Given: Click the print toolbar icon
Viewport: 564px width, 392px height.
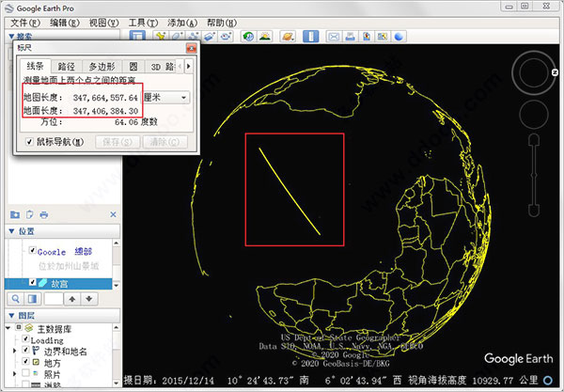Looking at the screenshot, I should tap(350, 37).
